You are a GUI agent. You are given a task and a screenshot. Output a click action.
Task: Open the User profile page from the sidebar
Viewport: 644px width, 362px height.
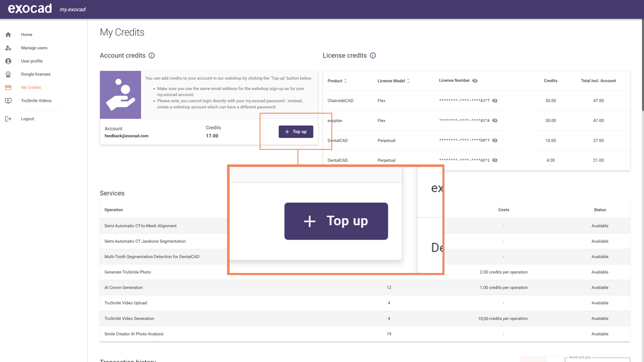click(x=32, y=61)
